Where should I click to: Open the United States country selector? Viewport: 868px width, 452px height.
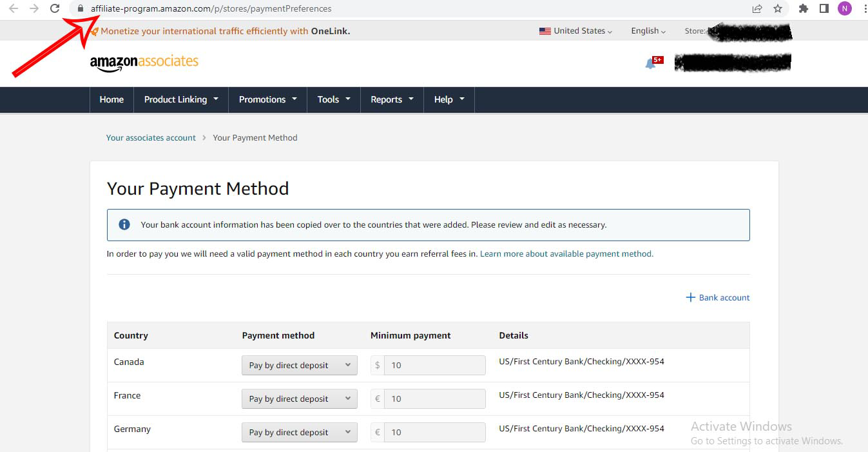pos(575,31)
